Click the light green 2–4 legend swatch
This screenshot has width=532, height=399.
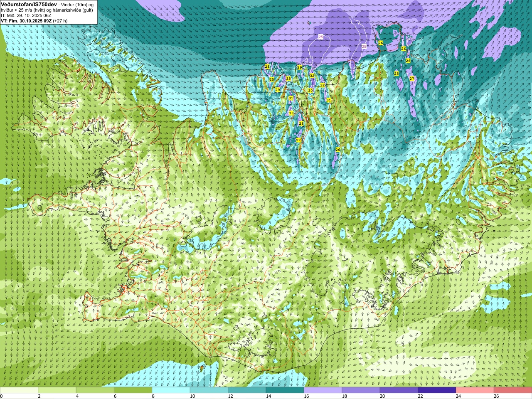tap(57, 390)
